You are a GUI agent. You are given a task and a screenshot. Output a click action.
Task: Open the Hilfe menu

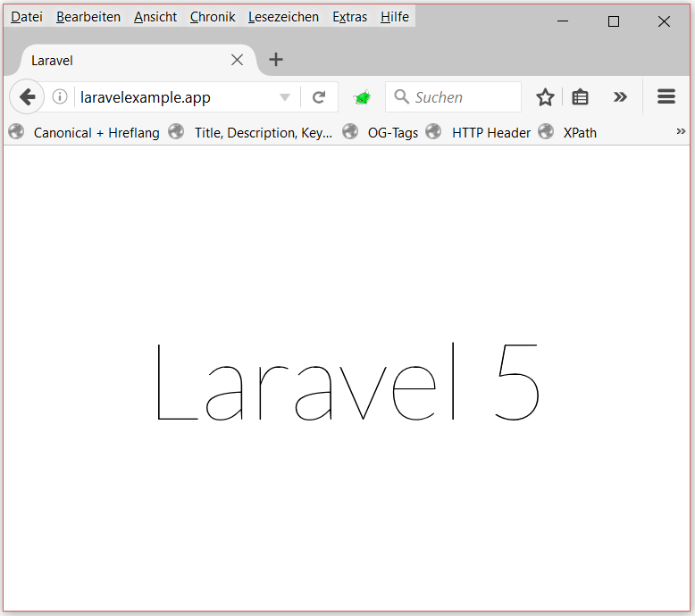[x=395, y=17]
